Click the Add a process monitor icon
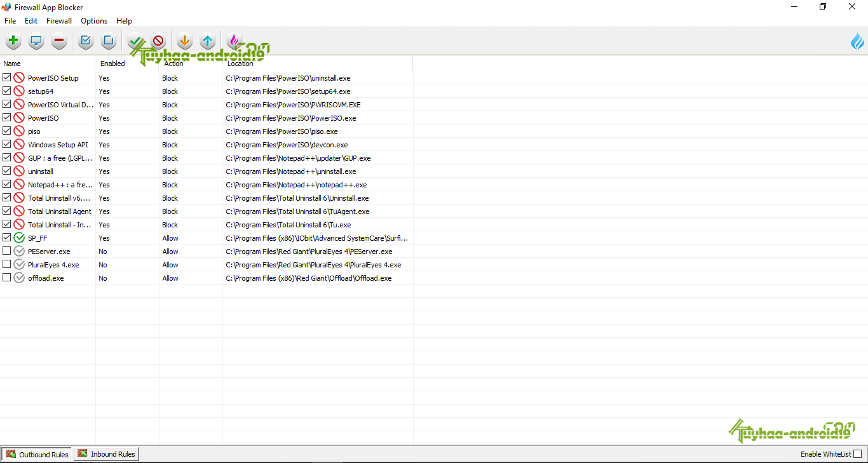Viewport: 868px width, 463px height. (x=36, y=42)
